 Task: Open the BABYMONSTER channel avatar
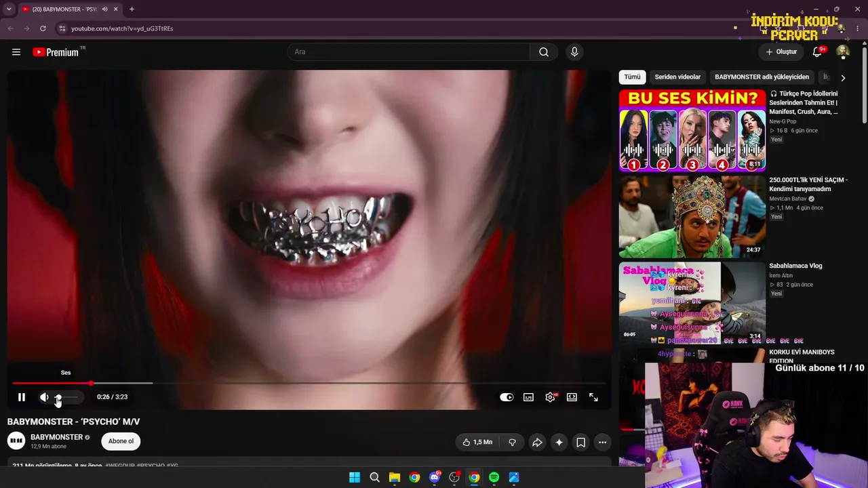(x=16, y=441)
